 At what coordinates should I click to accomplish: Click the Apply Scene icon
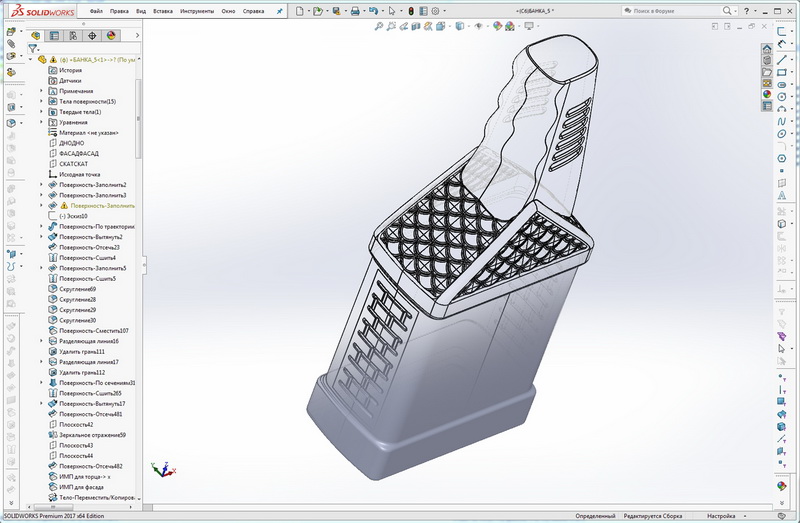point(509,26)
